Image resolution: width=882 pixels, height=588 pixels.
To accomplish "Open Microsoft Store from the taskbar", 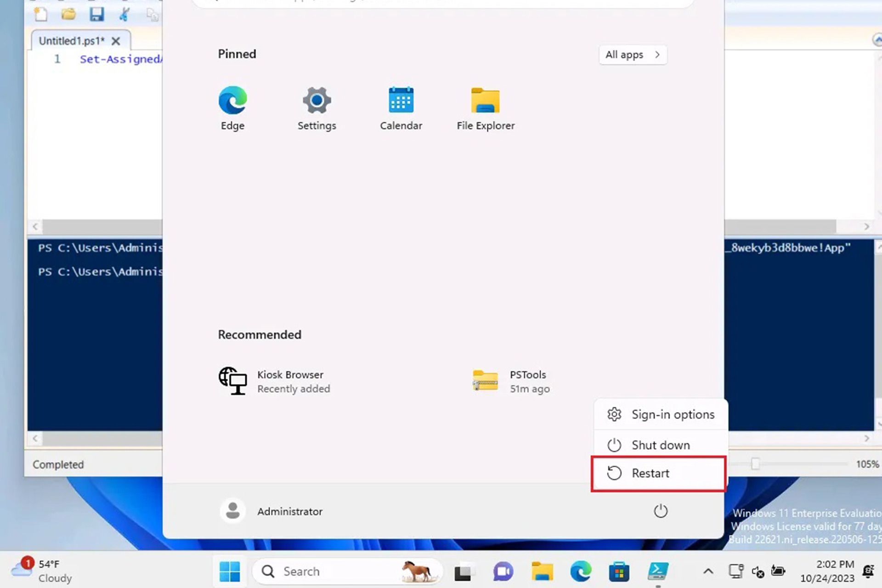I will [x=619, y=571].
